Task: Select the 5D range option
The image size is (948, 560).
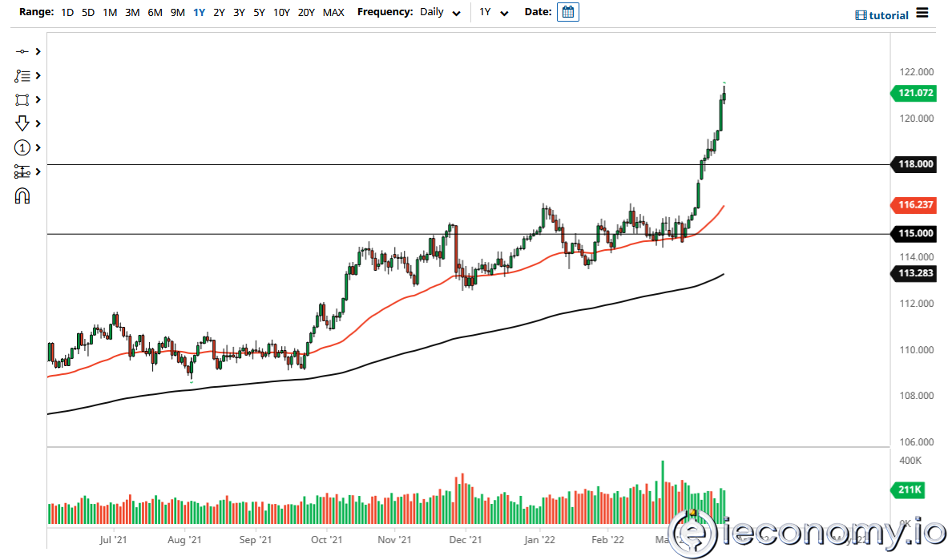Action: (x=87, y=12)
